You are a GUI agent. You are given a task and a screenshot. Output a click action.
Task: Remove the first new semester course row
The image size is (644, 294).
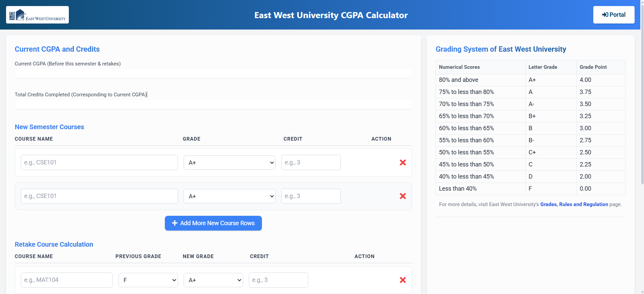click(403, 162)
